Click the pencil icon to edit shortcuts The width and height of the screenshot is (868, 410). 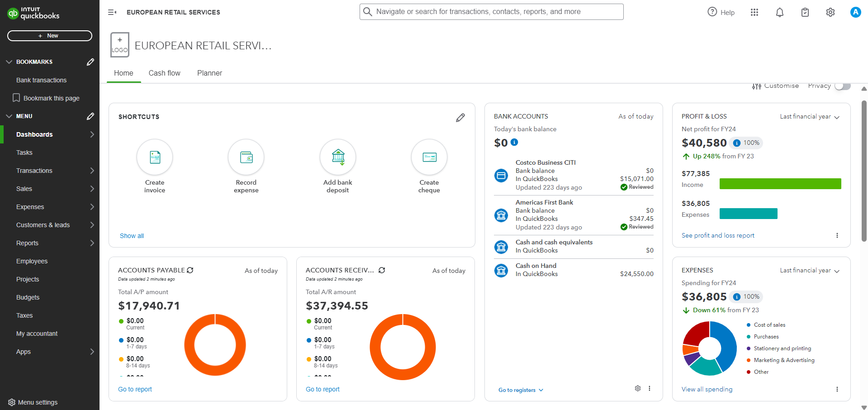click(x=460, y=118)
